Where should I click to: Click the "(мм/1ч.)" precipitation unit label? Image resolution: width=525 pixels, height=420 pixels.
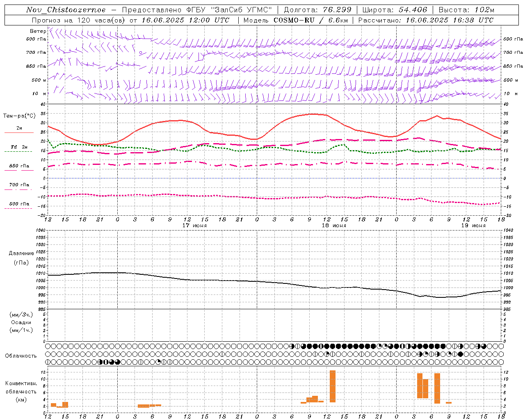(x=21, y=330)
